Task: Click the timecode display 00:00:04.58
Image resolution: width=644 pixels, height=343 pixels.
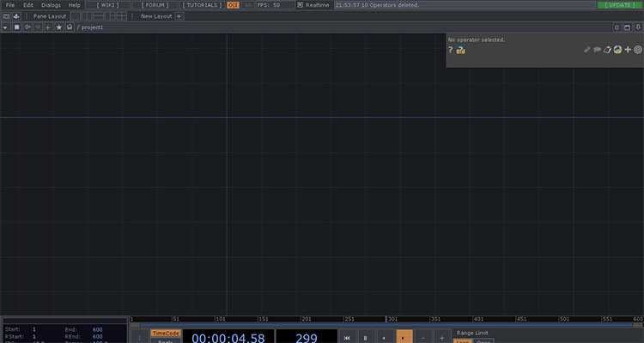Action: [228, 337]
